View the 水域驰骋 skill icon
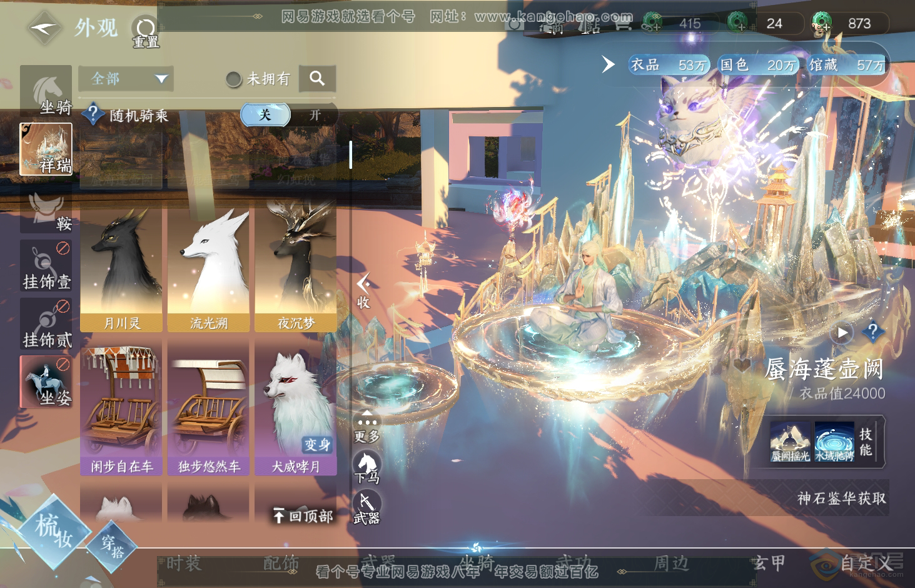Viewport: 915px width, 588px height. tap(834, 442)
